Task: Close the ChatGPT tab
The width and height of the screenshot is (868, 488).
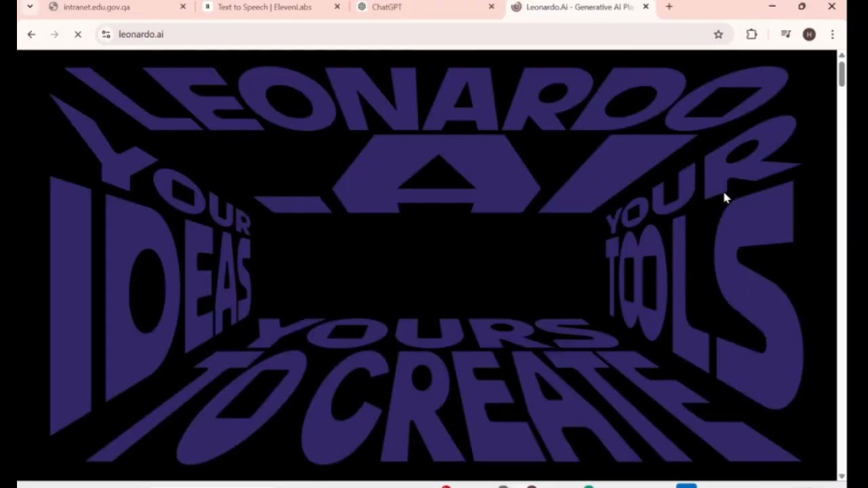Action: [492, 7]
